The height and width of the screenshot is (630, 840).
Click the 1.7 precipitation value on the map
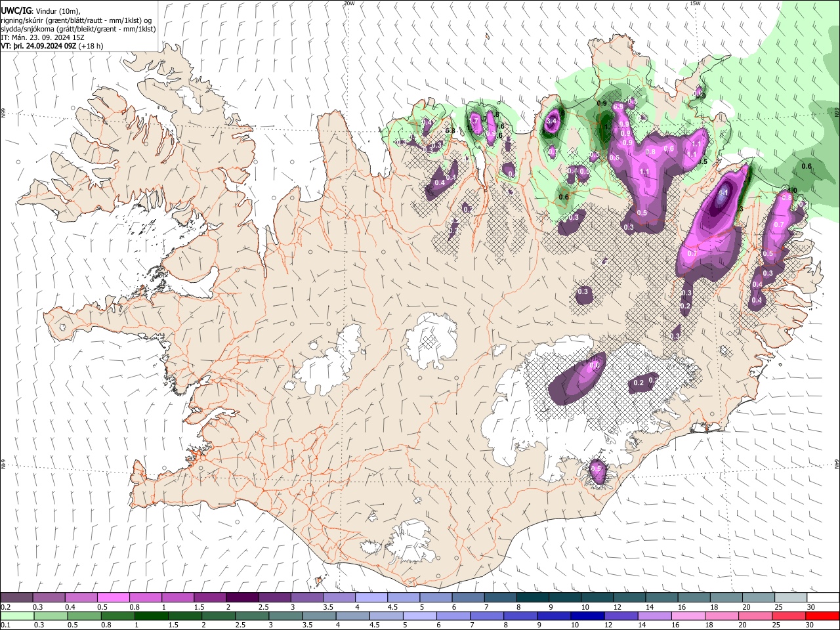pyautogui.click(x=473, y=121)
